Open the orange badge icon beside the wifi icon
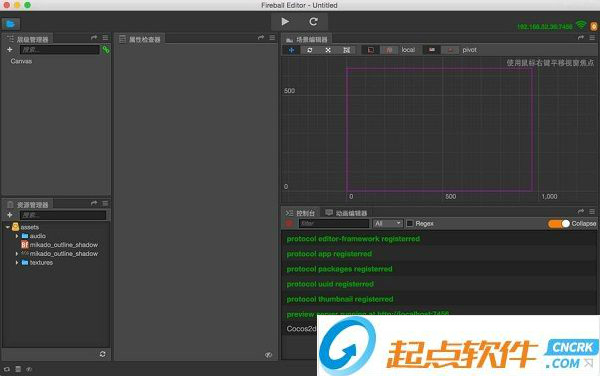 [593, 26]
